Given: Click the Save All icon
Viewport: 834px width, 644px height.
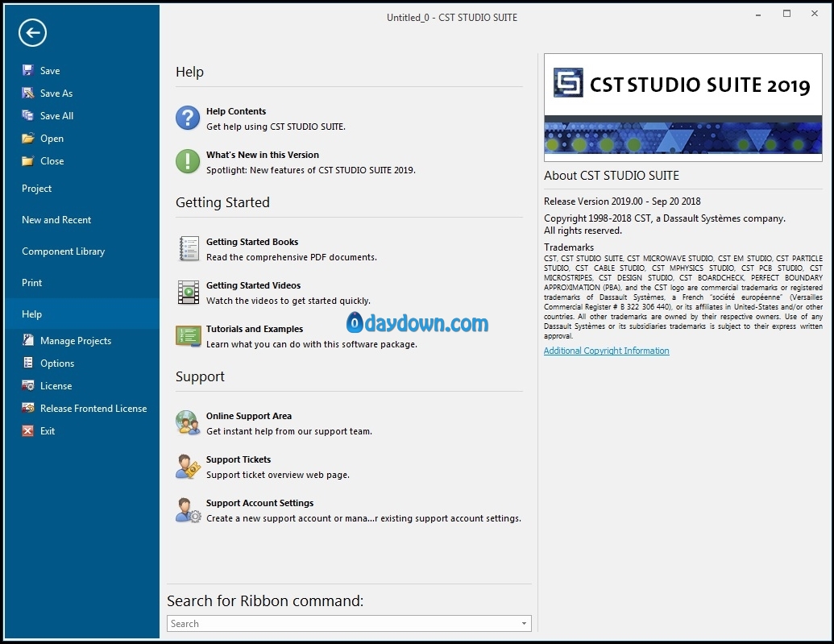Looking at the screenshot, I should [27, 115].
